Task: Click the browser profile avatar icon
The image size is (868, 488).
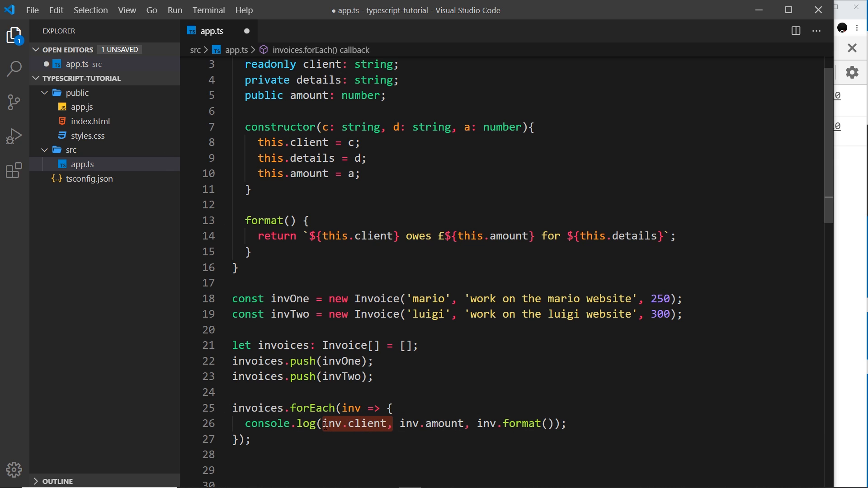Action: pyautogui.click(x=842, y=28)
